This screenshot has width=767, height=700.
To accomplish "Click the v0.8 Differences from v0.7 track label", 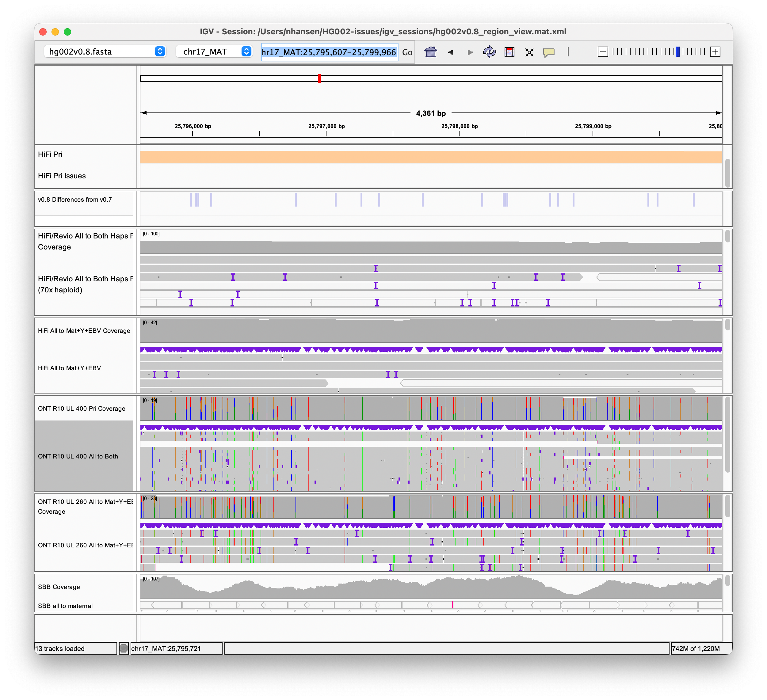I will coord(74,199).
